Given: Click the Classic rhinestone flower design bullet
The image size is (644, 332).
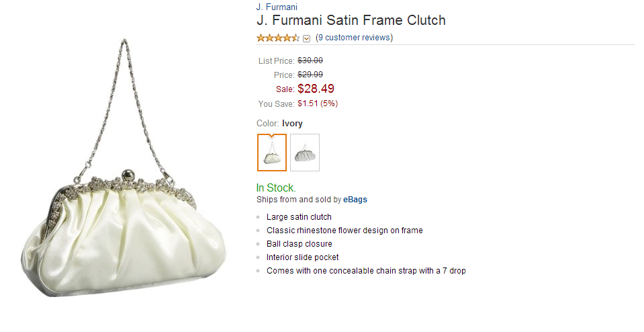Looking at the screenshot, I should point(344,231).
